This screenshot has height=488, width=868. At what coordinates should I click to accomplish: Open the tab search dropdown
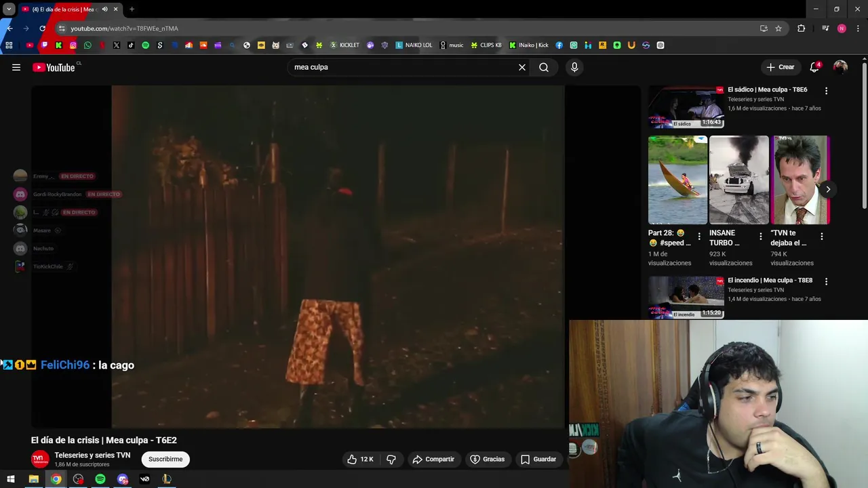click(x=9, y=9)
